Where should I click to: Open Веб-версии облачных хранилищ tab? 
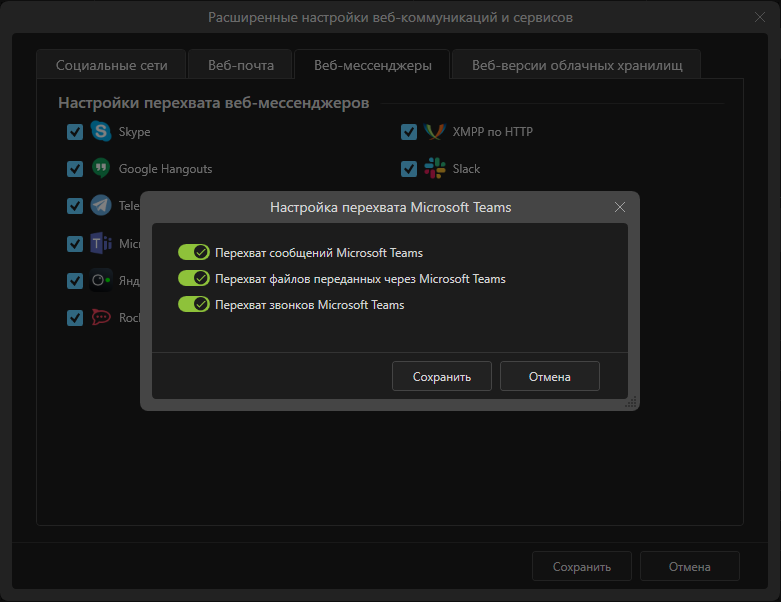[x=577, y=65]
